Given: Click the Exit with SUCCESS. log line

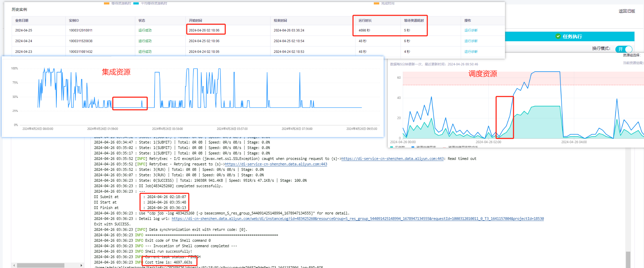Looking at the screenshot, I should point(112,224).
